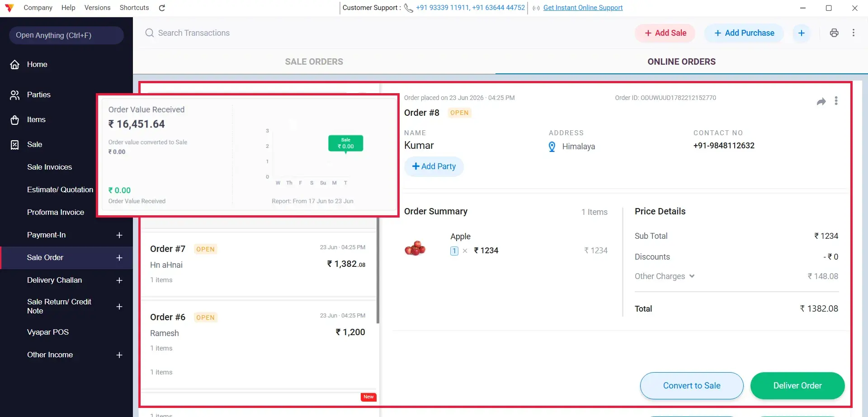Click the contact number +91-9848112632

[724, 146]
